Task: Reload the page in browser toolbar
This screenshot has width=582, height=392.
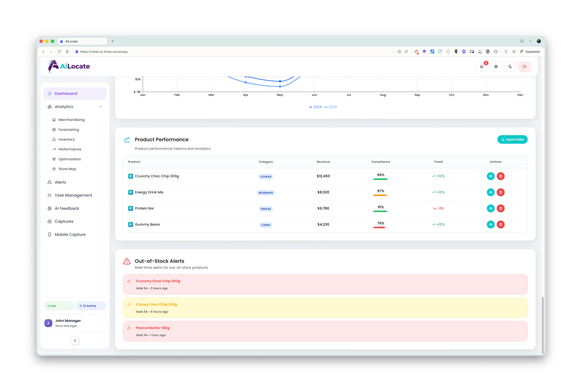Action: click(x=59, y=52)
